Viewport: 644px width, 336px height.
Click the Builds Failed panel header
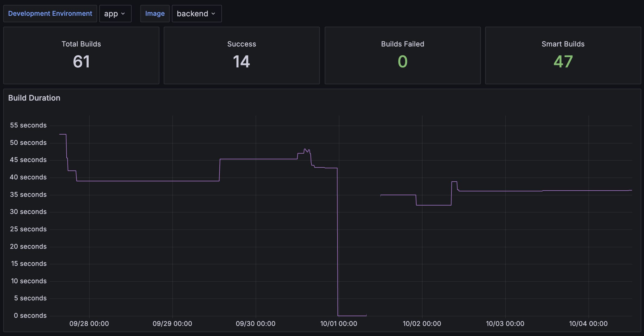click(402, 44)
